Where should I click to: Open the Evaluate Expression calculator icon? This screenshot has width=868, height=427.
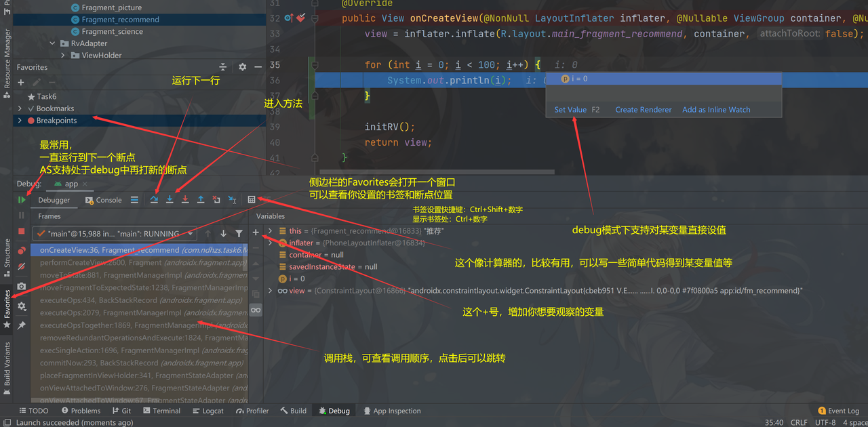coord(252,200)
